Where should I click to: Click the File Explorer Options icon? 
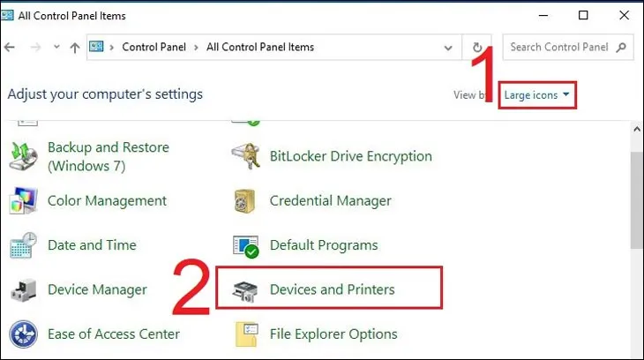click(x=245, y=334)
